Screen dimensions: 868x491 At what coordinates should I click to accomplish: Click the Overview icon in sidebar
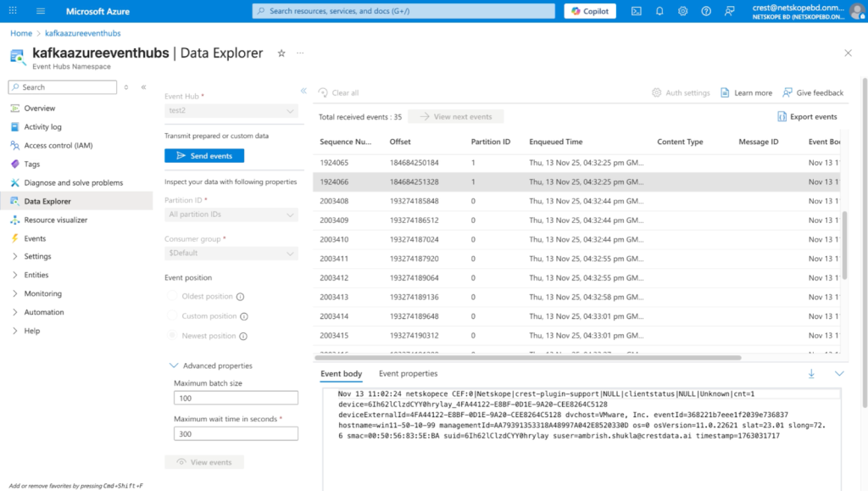[x=15, y=108]
